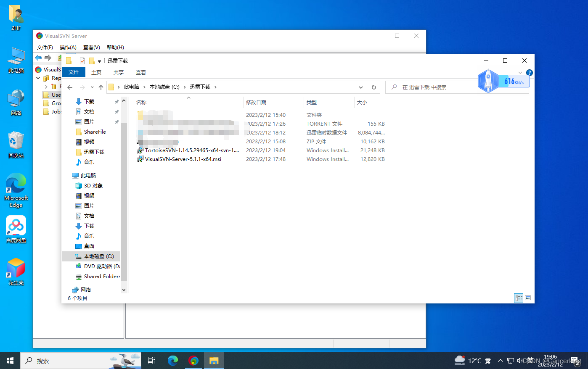This screenshot has width=588, height=369.
Task: Expand the chevron after 此电脑 in breadcrumb
Action: pos(145,87)
